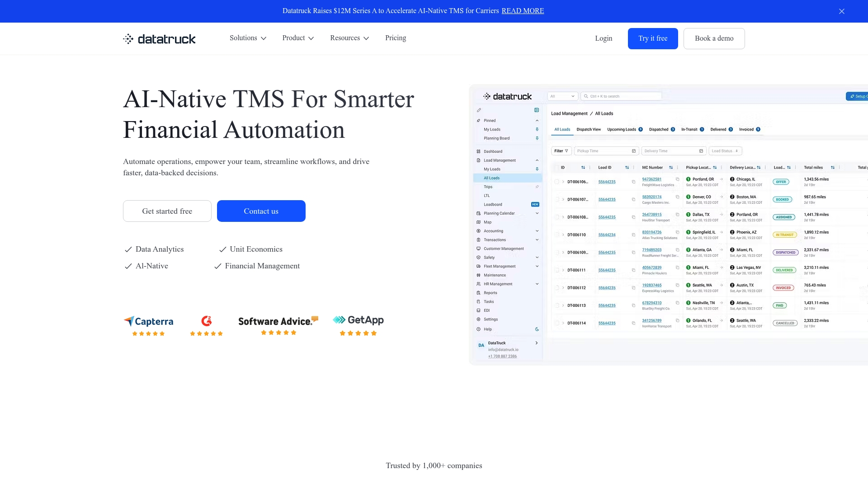Viewport: 868px width, 488px height.
Task: Expand the Product navigation menu
Action: point(298,38)
